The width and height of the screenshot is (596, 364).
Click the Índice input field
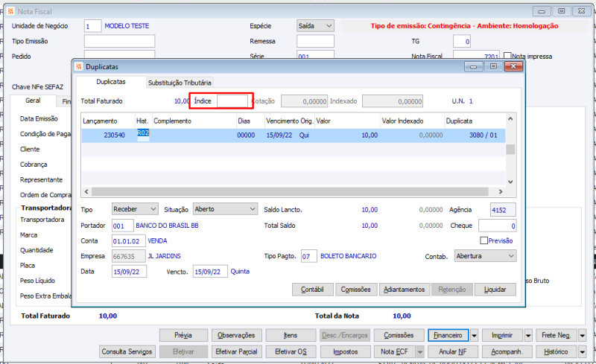click(232, 101)
